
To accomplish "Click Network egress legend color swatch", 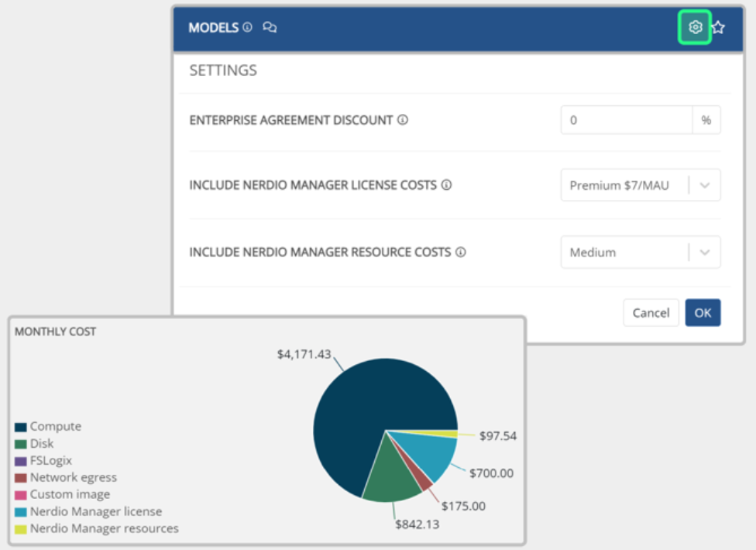I will point(21,478).
